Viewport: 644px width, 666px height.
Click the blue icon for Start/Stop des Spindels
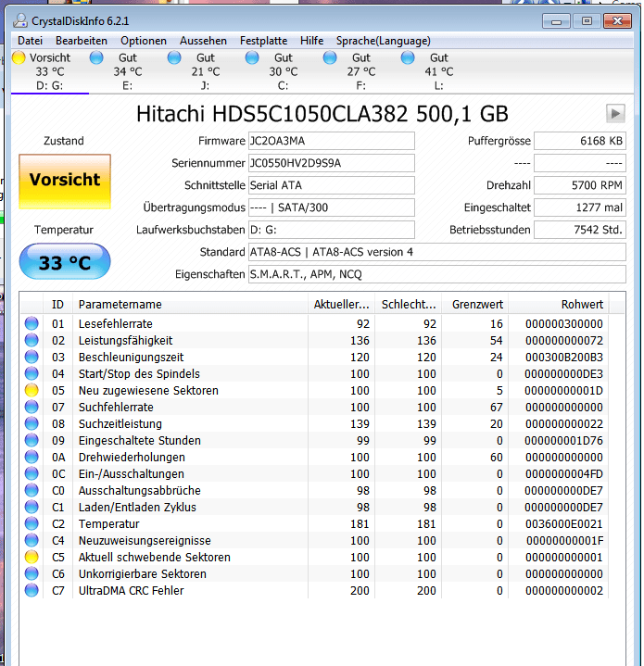coord(32,374)
